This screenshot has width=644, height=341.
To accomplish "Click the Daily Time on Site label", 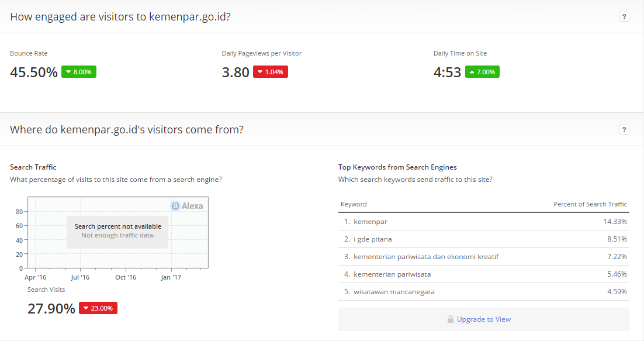I will coord(460,53).
